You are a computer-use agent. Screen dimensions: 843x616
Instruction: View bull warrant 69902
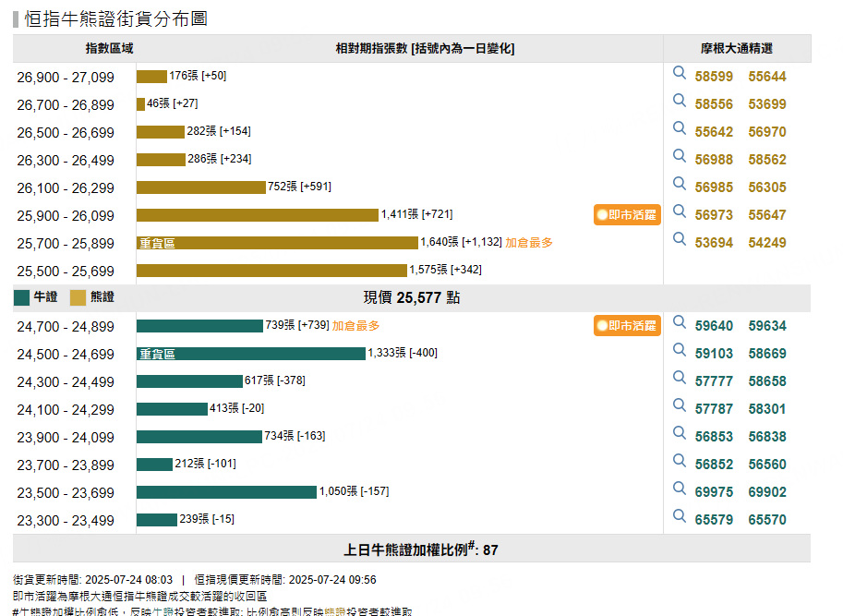click(x=767, y=492)
